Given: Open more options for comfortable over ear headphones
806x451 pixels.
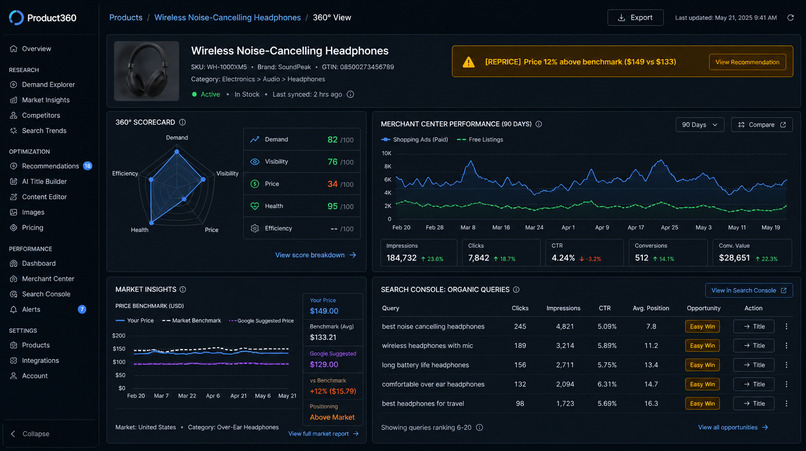Looking at the screenshot, I should tap(786, 384).
